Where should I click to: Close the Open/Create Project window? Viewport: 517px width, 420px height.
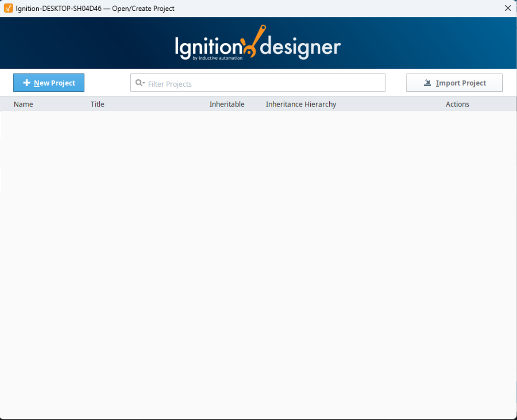[508, 8]
